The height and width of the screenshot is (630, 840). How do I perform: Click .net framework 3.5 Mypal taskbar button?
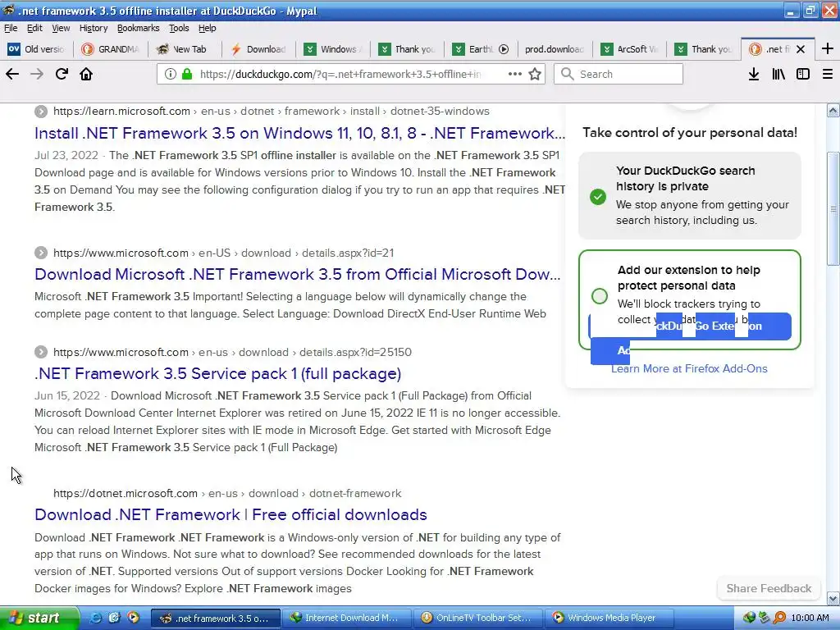pos(216,619)
